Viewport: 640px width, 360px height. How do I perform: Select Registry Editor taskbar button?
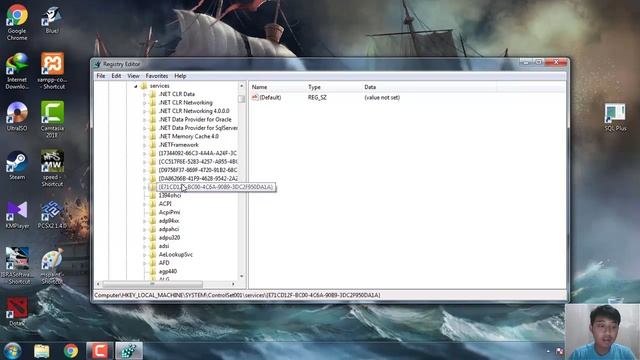[x=129, y=351]
